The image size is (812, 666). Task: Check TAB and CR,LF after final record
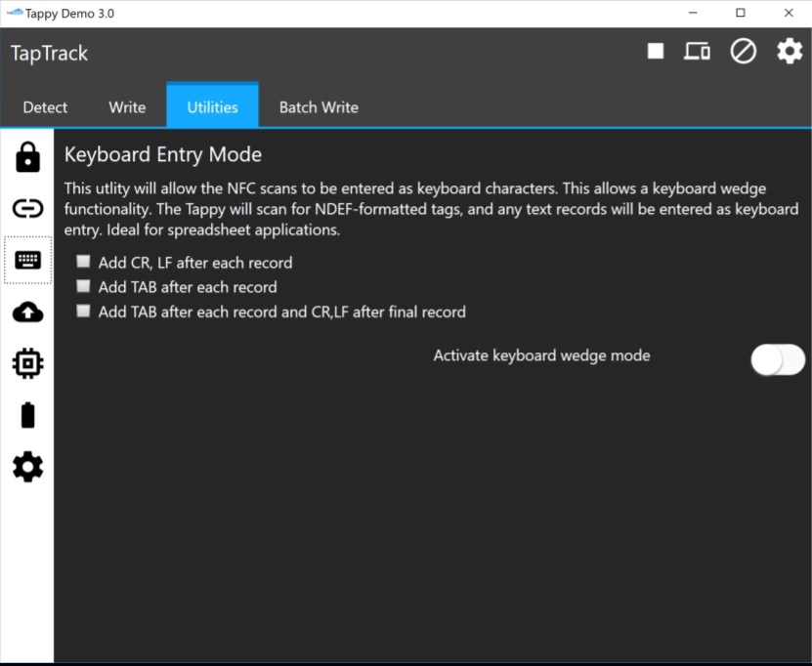tap(84, 312)
